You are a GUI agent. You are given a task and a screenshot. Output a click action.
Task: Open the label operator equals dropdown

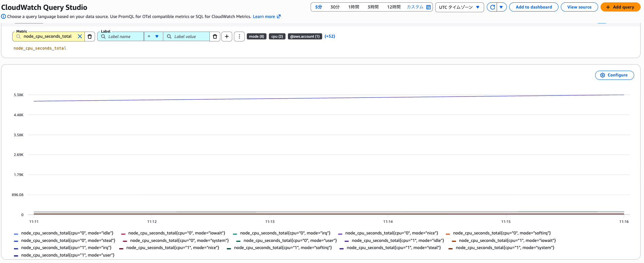pos(153,36)
